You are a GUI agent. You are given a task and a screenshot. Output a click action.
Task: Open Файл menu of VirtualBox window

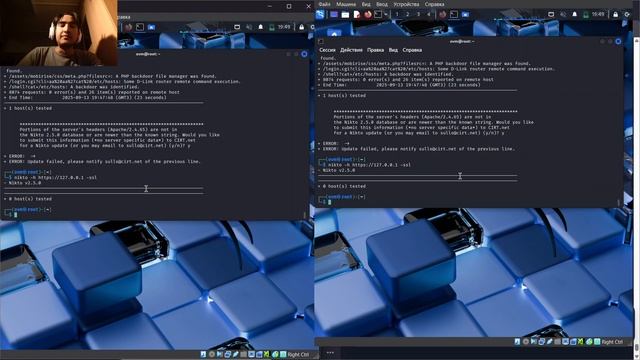point(324,4)
